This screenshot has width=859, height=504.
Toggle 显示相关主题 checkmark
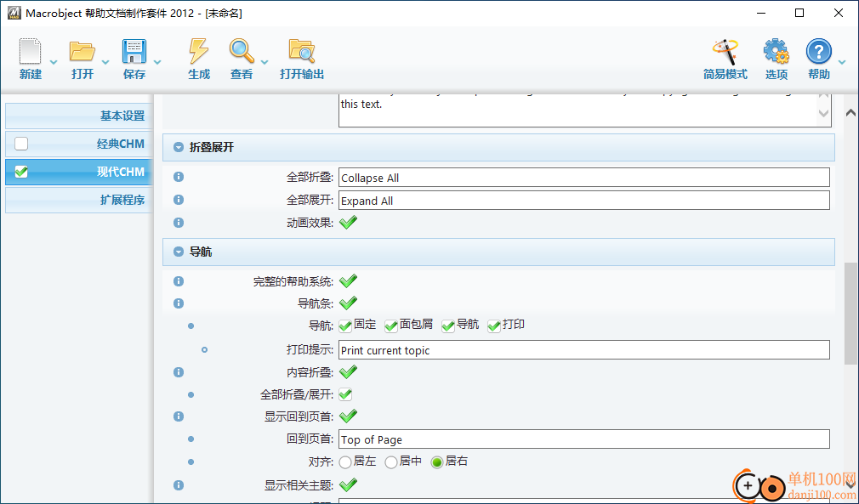point(348,484)
